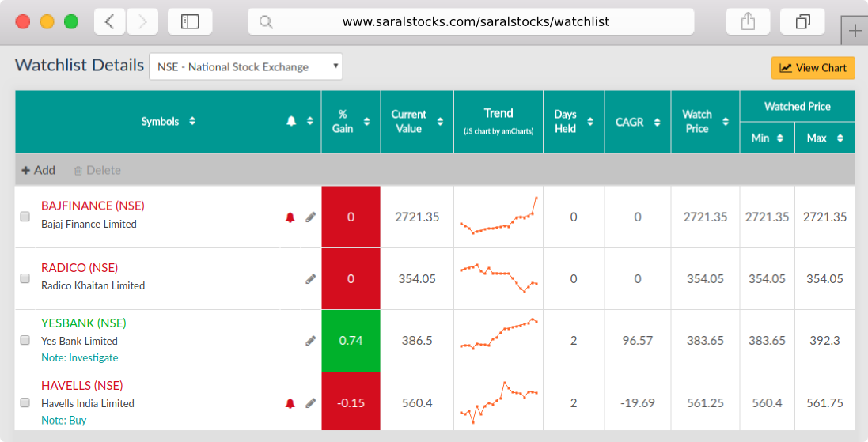Click the Note: Investigate text
The width and height of the screenshot is (868, 442).
point(80,358)
